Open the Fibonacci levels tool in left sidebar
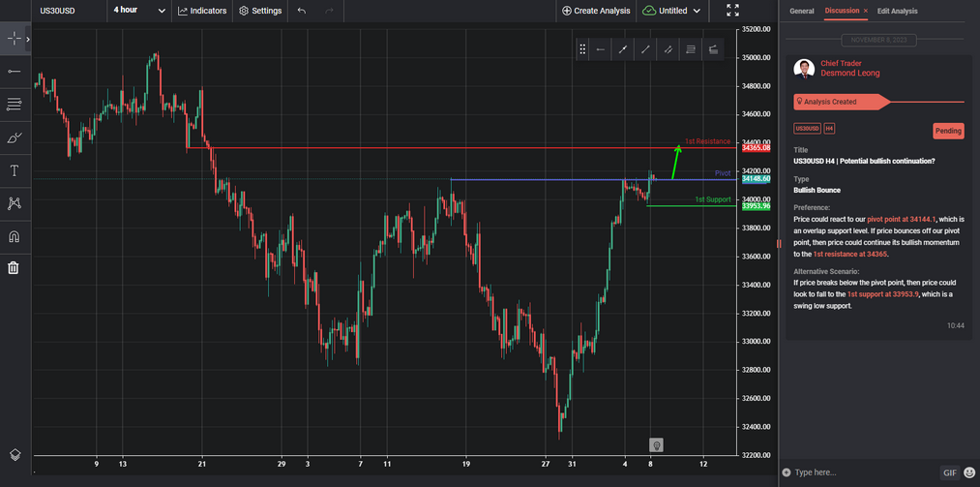980x487 pixels. (x=14, y=104)
